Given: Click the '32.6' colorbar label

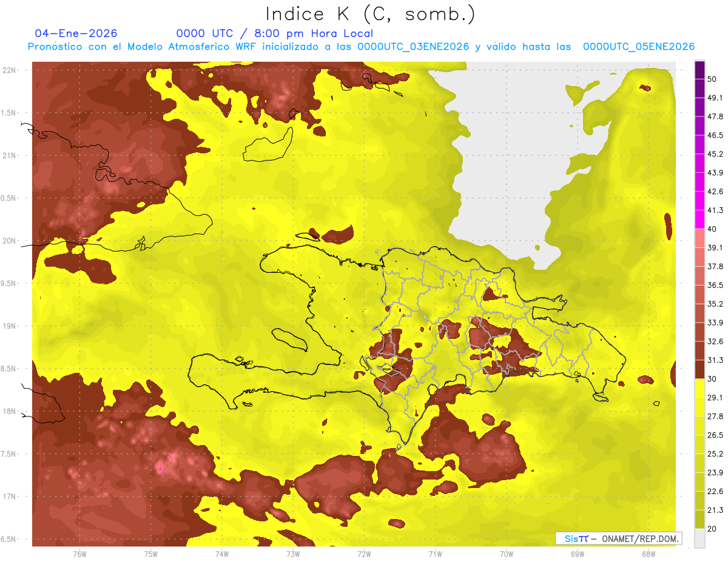Looking at the screenshot, I should pos(715,341).
